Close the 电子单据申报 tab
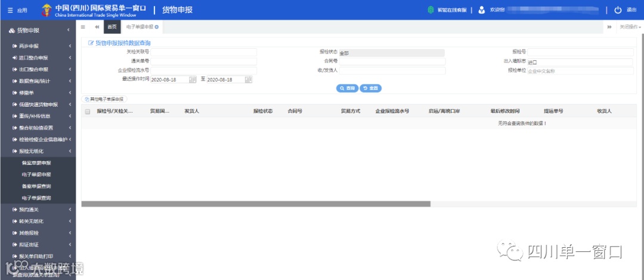The image size is (644, 280). pyautogui.click(x=156, y=27)
